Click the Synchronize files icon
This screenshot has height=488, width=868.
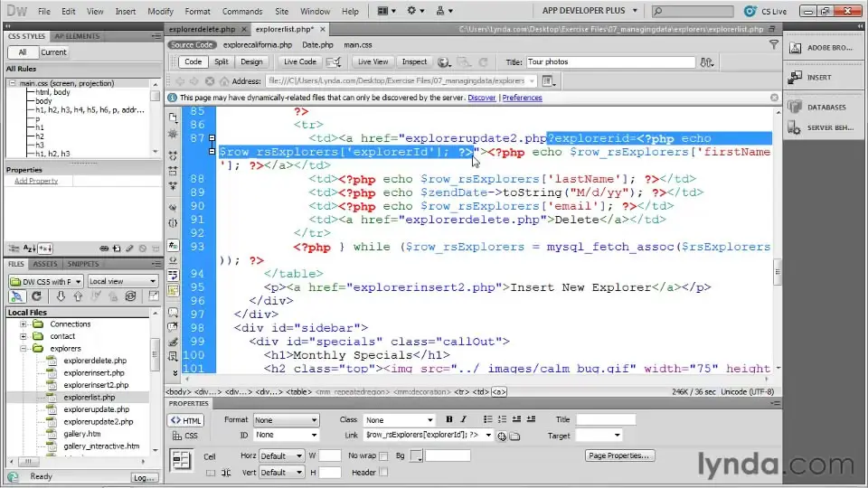pyautogui.click(x=130, y=296)
